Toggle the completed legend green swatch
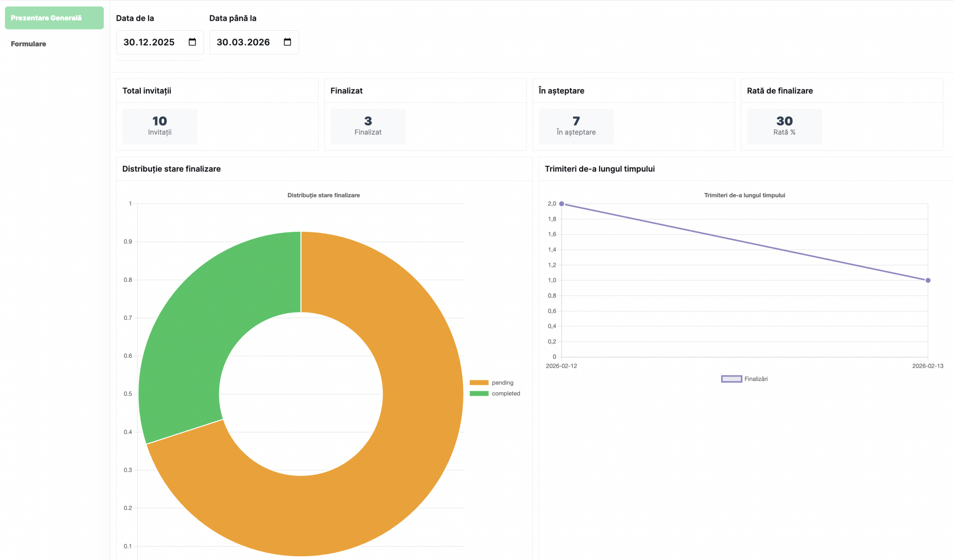 [479, 394]
